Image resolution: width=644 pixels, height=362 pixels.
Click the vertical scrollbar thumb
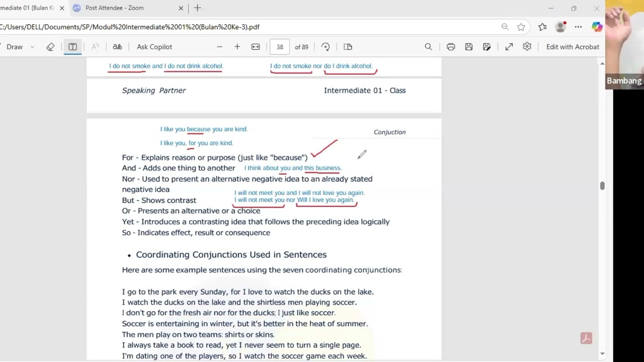pyautogui.click(x=602, y=186)
